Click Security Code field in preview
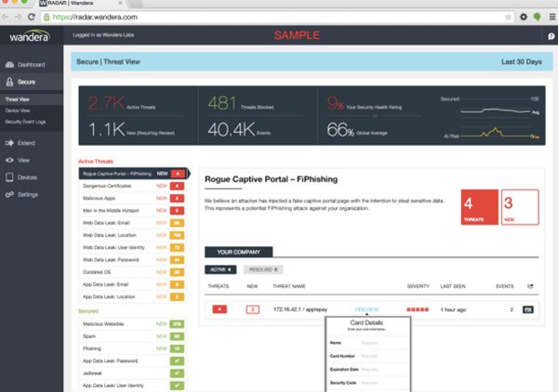 [368, 383]
